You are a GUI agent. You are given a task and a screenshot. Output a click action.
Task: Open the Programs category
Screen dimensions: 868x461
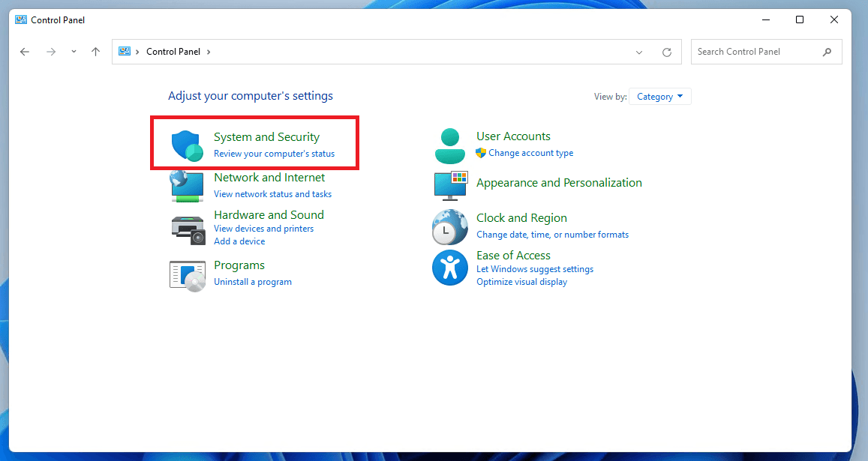click(x=239, y=265)
